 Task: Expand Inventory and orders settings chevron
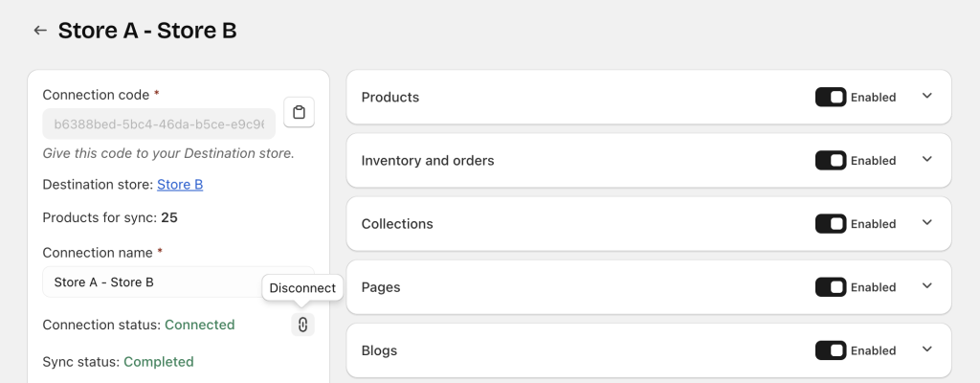926,159
